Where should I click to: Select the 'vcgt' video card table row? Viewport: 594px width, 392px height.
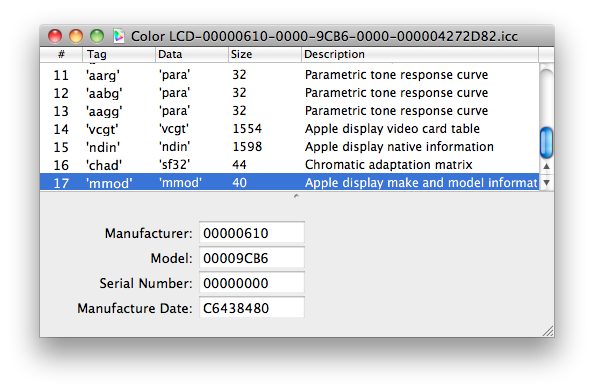click(289, 129)
